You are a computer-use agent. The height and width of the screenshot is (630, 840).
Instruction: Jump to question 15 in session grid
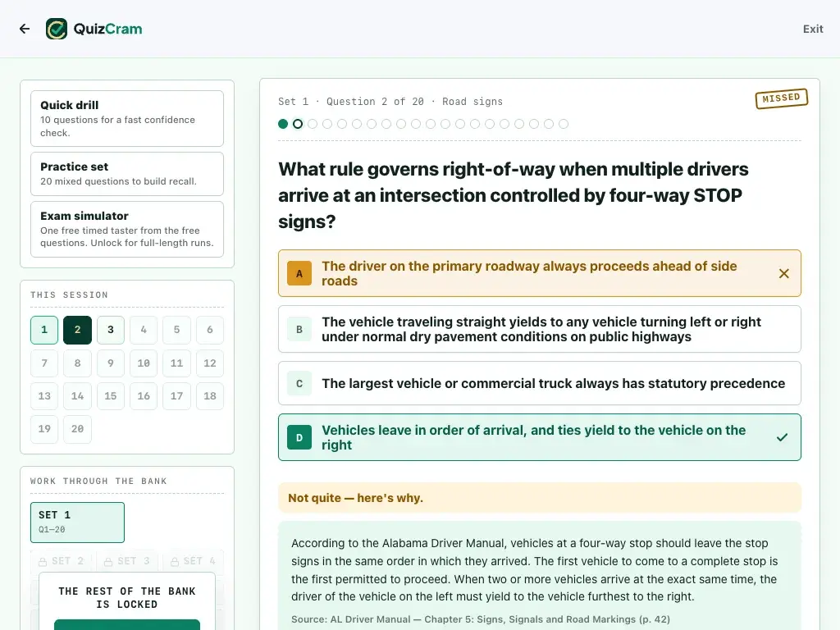tap(111, 396)
